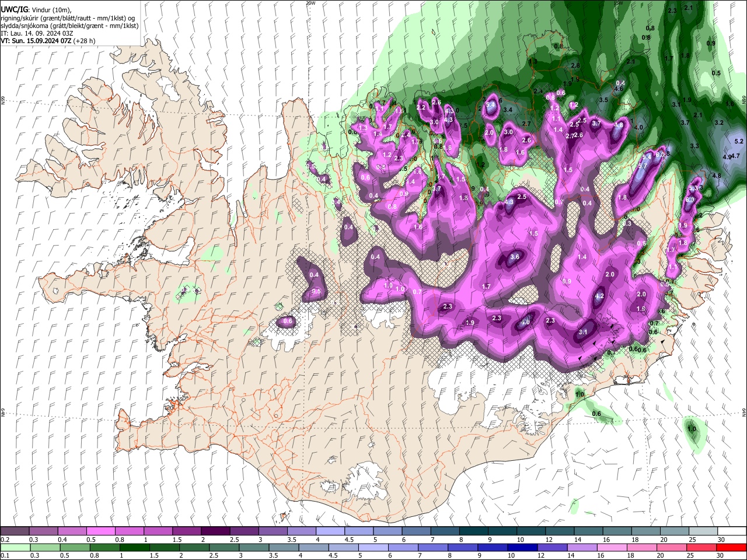Click the 4.9 rain value on the map
Image resolution: width=747 pixels, height=560 pixels.
tap(727, 157)
